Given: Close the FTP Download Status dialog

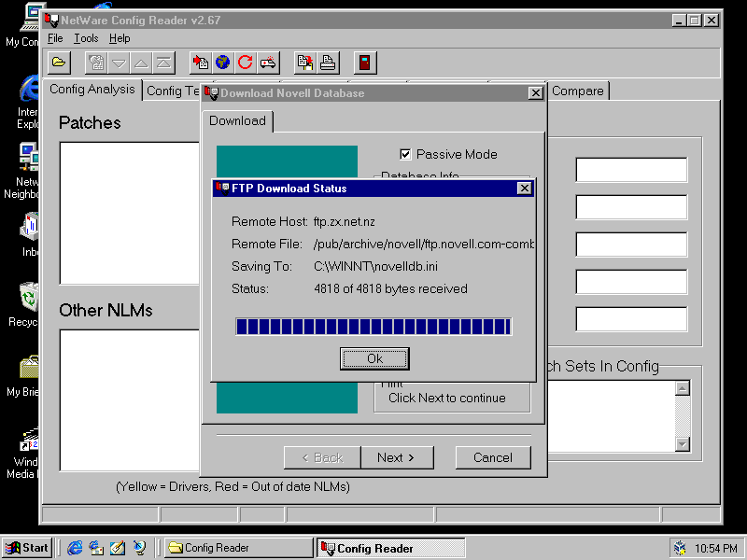Looking at the screenshot, I should (x=524, y=189).
